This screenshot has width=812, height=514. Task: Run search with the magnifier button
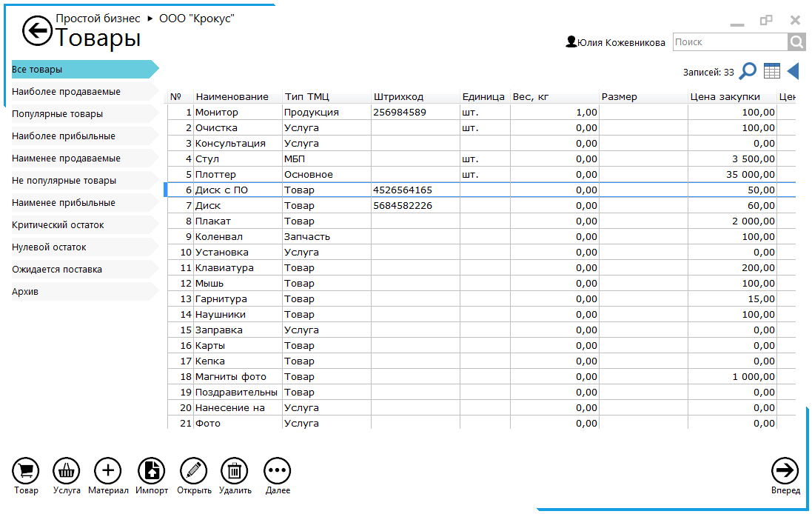(796, 42)
